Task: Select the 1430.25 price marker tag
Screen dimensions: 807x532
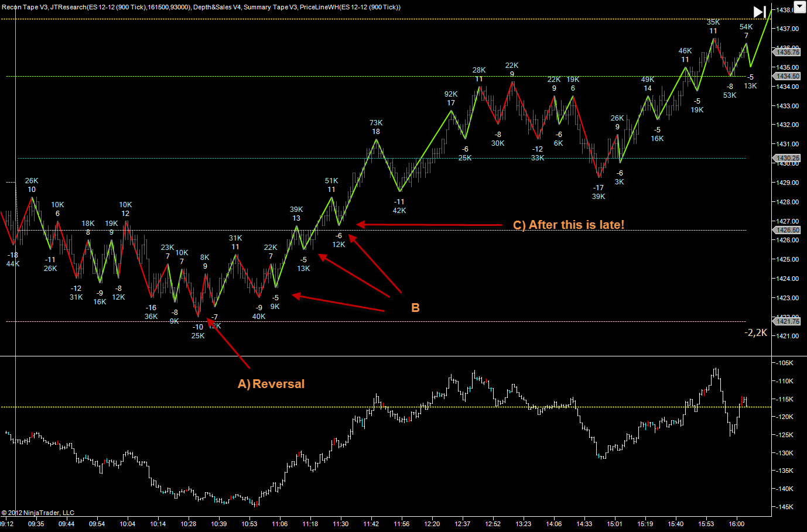Action: tap(788, 158)
